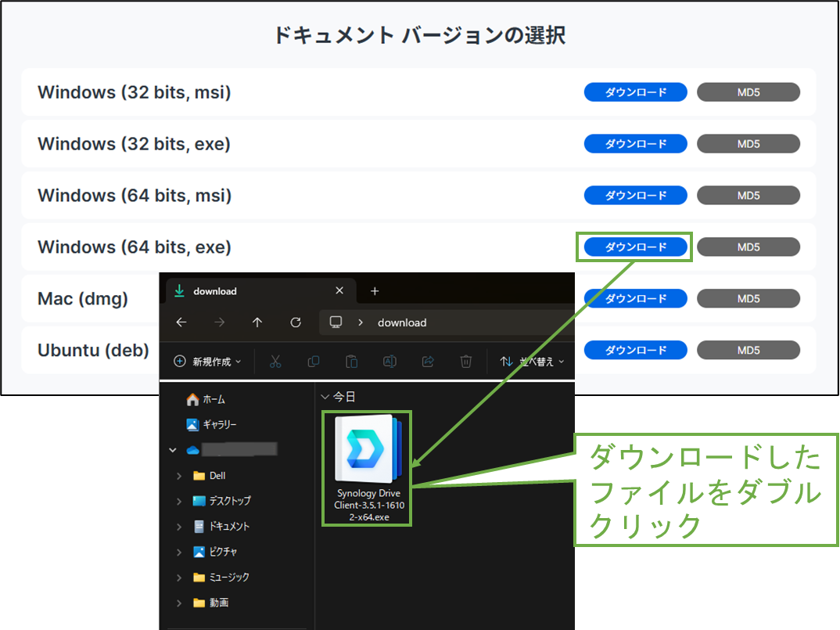The height and width of the screenshot is (630, 840).
Task: Open the 動画 folder
Action: coord(210,603)
